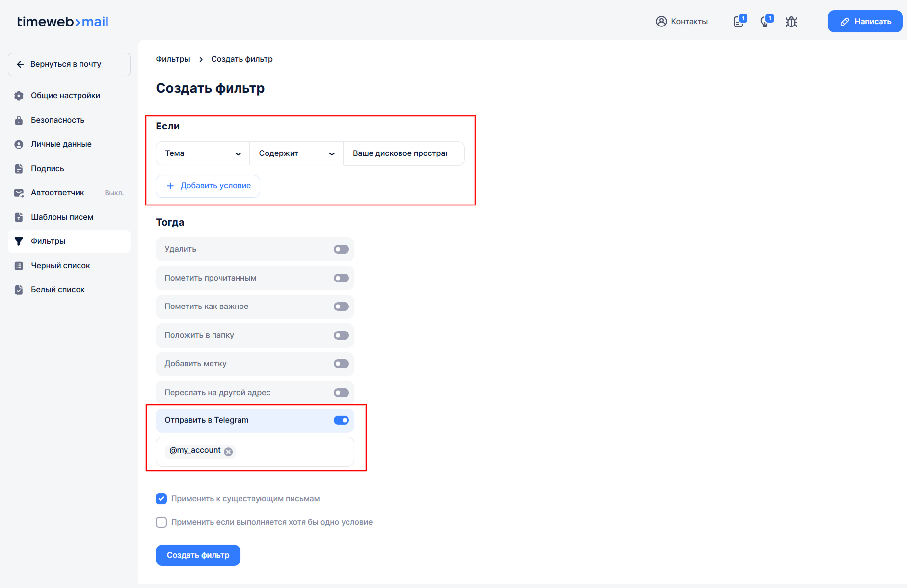Uncheck Применить к существующим письмам
This screenshot has width=907, height=588.
161,499
